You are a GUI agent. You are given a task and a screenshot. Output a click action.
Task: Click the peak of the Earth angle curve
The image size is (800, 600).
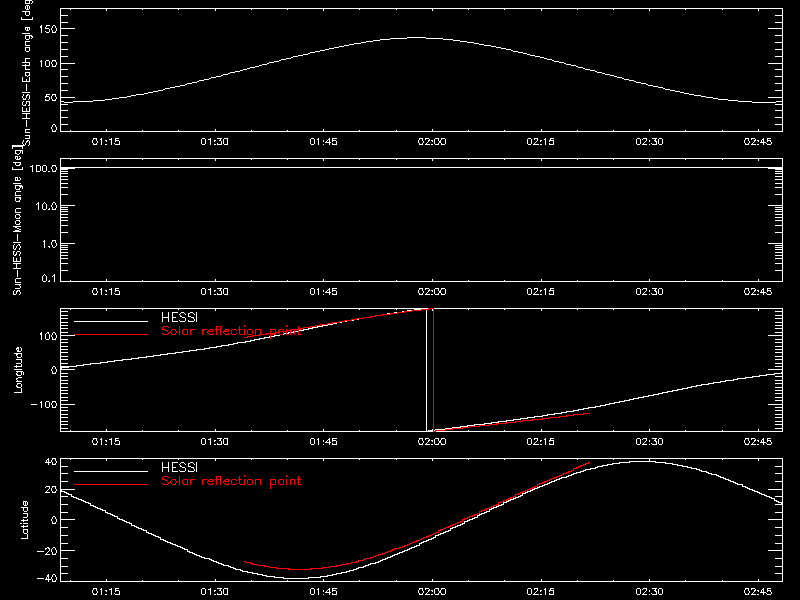click(x=416, y=37)
